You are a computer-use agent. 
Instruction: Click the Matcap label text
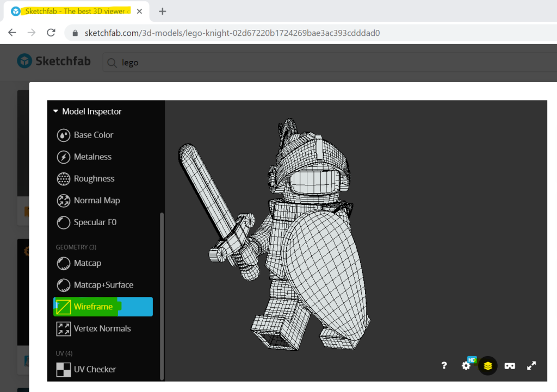coord(88,263)
